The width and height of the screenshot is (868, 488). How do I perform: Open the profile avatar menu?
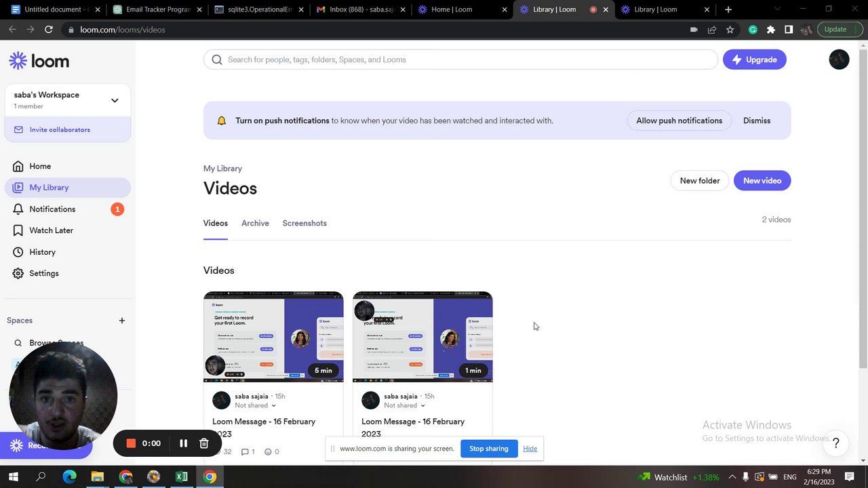click(x=839, y=60)
